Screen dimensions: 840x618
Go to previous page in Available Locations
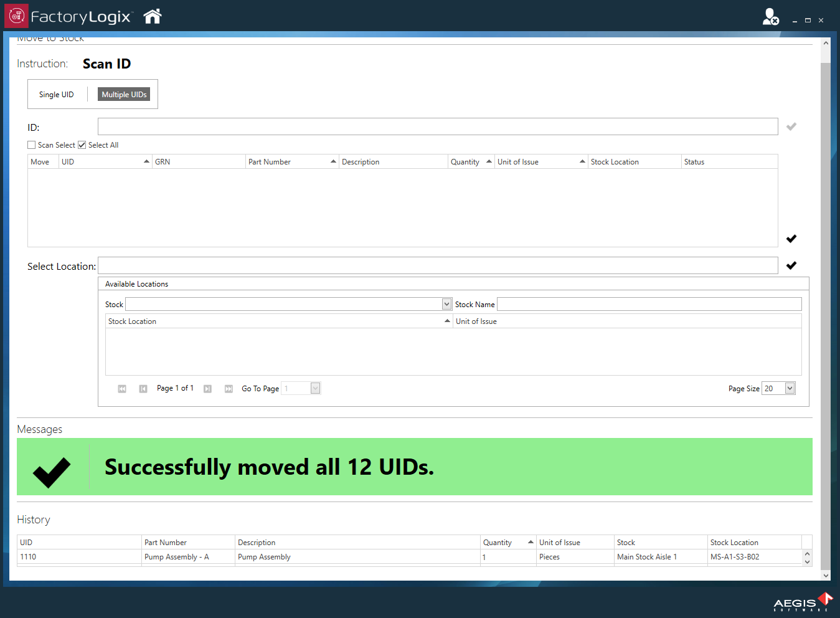click(x=143, y=388)
